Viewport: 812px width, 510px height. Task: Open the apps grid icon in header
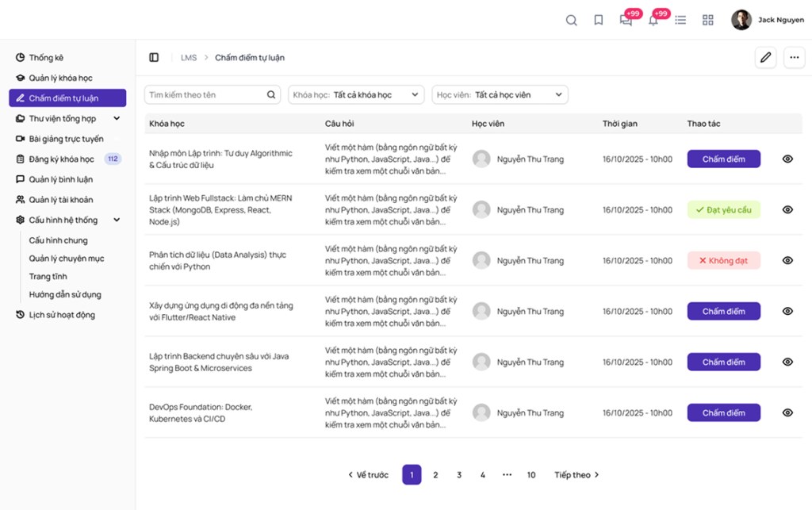[708, 21]
